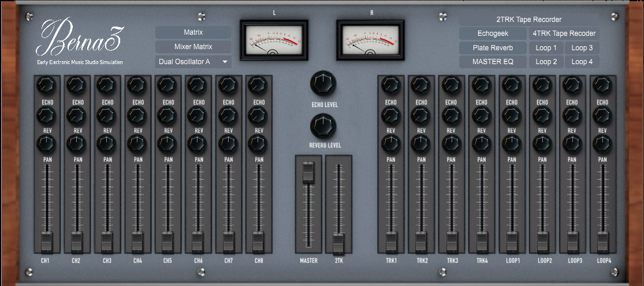The width and height of the screenshot is (644, 286).
Task: Open the 2TRK Tape Recorder
Action: [528, 19]
